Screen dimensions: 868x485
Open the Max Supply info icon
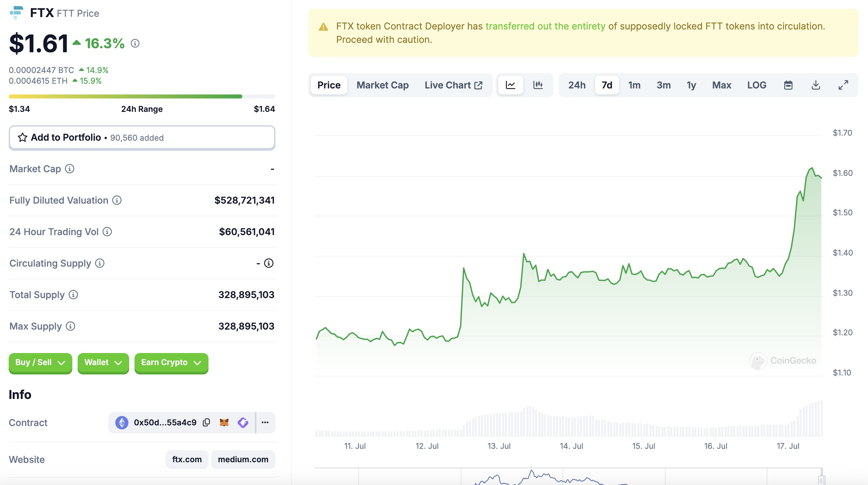pyautogui.click(x=70, y=326)
